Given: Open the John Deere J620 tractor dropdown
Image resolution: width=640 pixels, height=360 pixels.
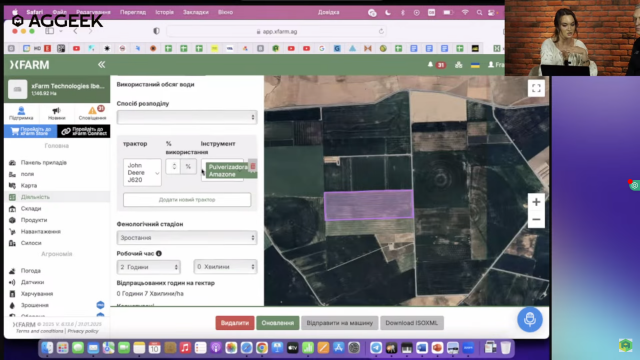Looking at the screenshot, I should pyautogui.click(x=142, y=172).
